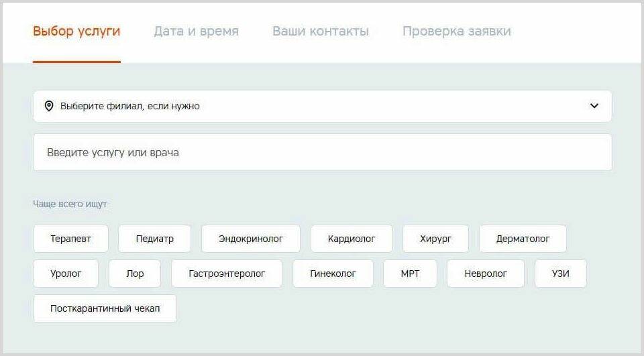
Task: Switch to the 'Дата и время' tab
Action: (x=197, y=32)
